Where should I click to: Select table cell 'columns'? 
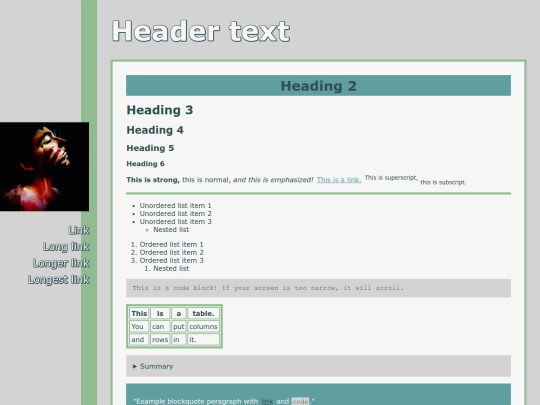[x=203, y=326]
